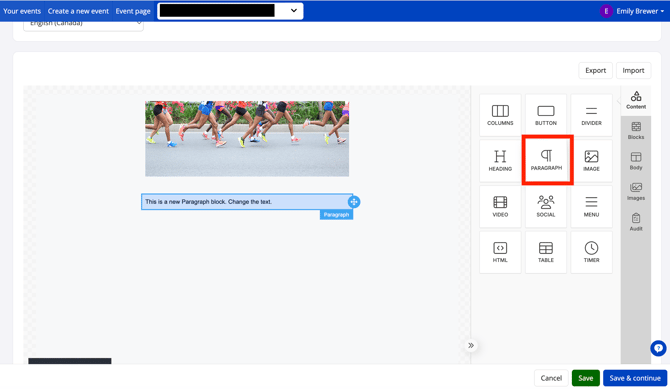This screenshot has height=389, width=670.
Task: Add a Menu content block
Action: [x=591, y=206]
